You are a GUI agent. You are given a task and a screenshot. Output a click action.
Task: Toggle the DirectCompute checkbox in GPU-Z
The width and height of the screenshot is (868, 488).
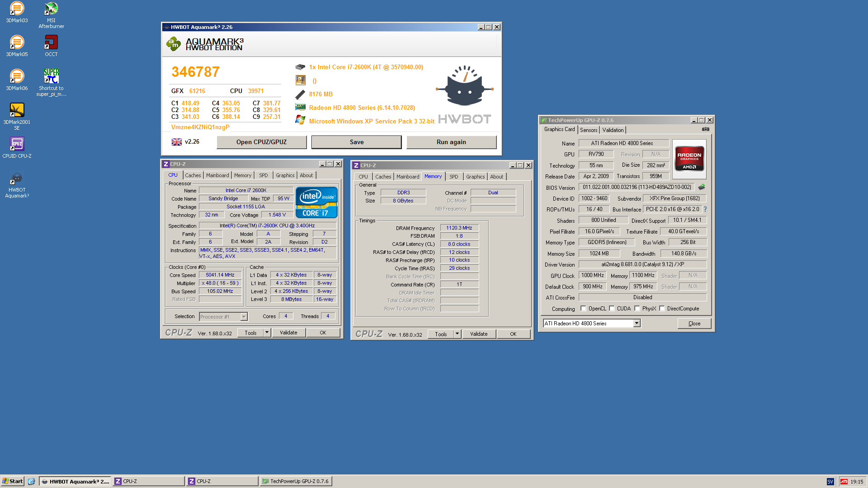(662, 309)
